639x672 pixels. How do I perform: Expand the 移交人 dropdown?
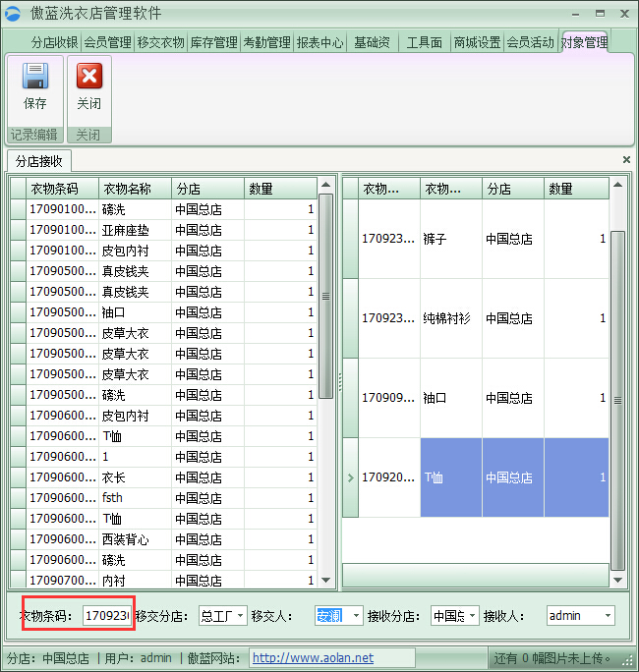pos(356,616)
